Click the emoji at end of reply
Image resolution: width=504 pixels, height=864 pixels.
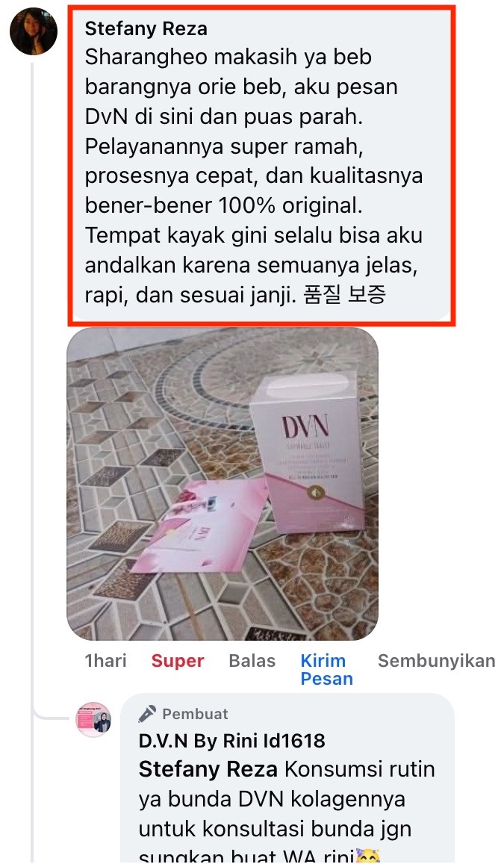369,857
